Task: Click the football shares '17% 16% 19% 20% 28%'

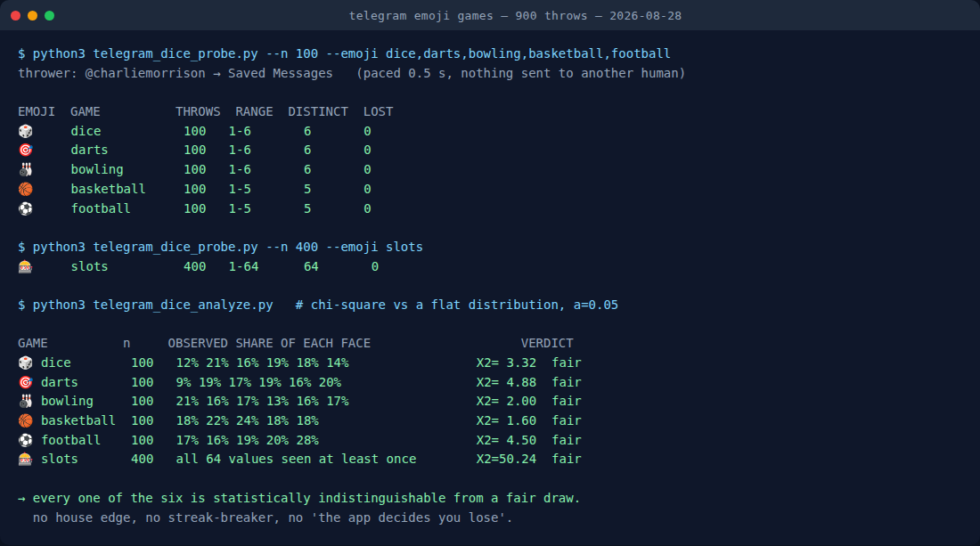Action: (x=247, y=440)
